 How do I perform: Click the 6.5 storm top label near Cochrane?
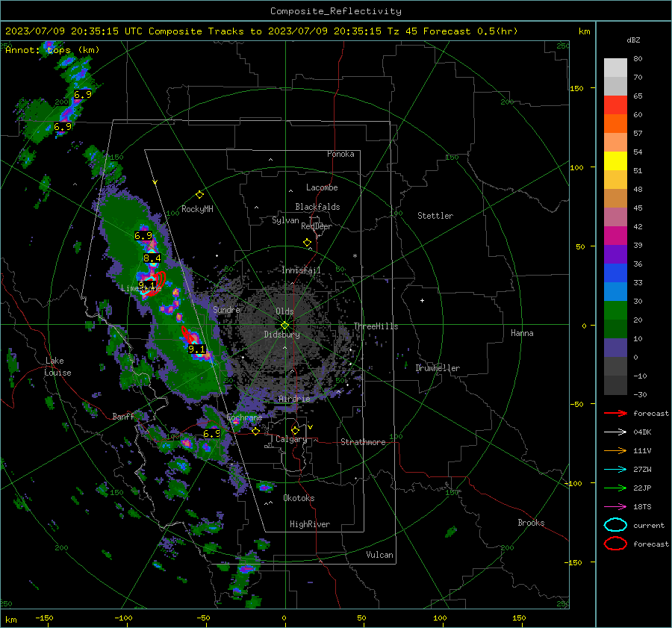212,434
